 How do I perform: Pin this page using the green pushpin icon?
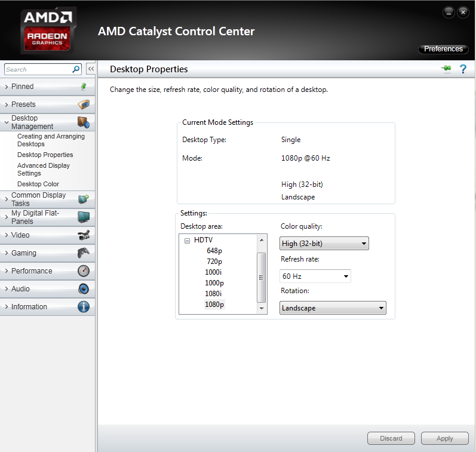[x=446, y=69]
